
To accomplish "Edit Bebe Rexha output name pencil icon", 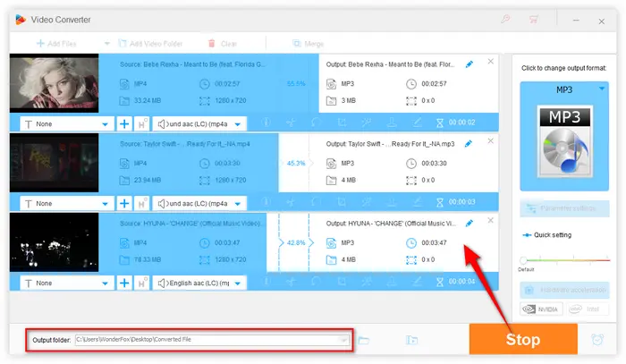I will click(x=469, y=64).
